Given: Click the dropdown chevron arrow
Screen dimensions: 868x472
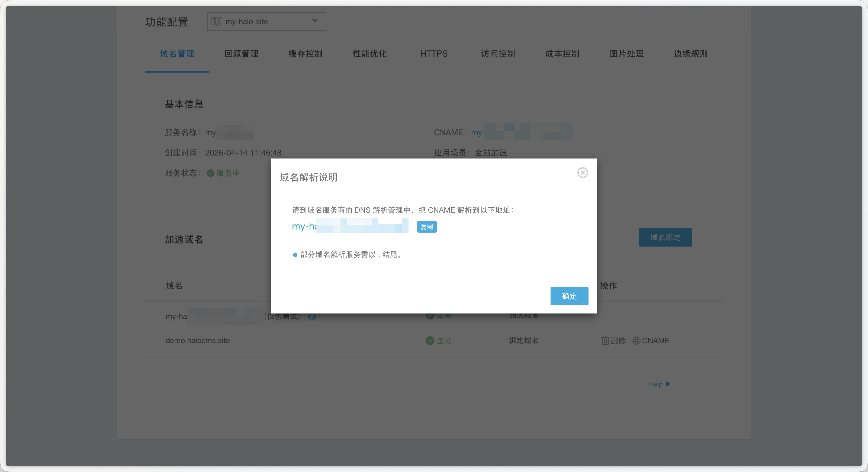Looking at the screenshot, I should tap(315, 21).
